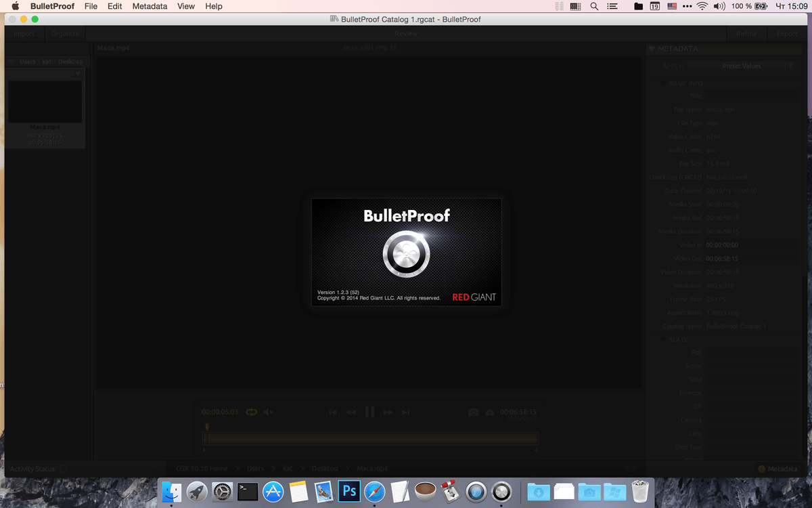Open the Help menu
Viewport: 812px width, 508px height.
click(214, 6)
